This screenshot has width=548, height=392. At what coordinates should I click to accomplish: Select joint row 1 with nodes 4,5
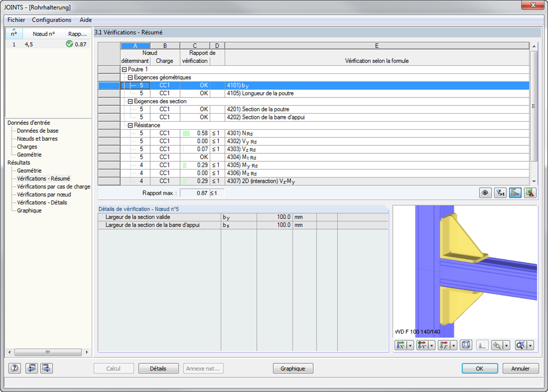[x=48, y=44]
